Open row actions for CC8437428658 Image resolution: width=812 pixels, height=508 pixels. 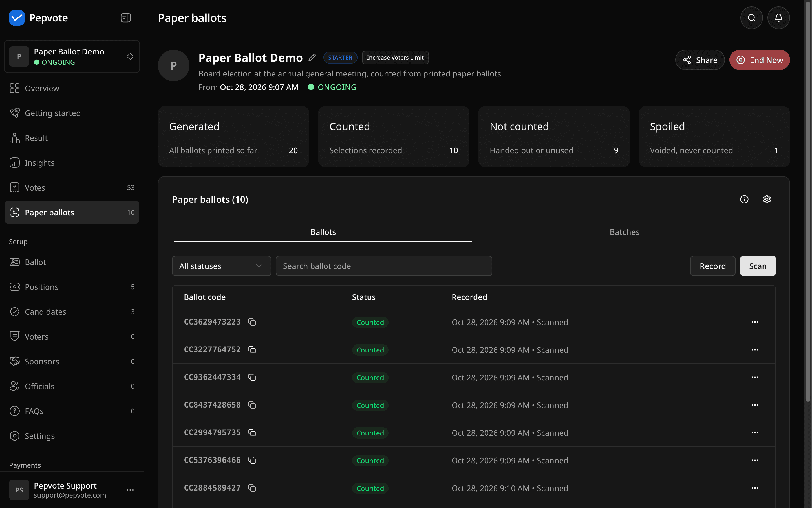[755, 405]
